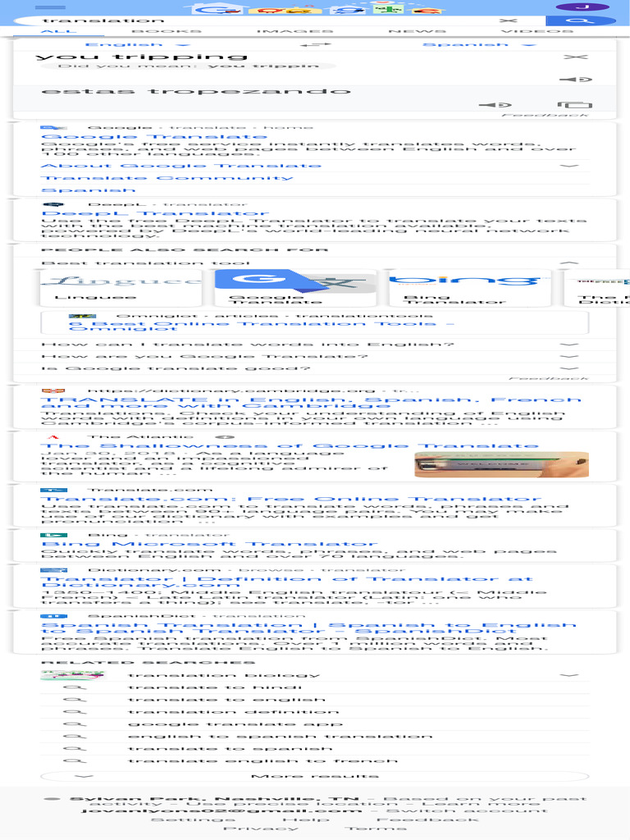Open Dictionary.com Translator definition result
Screen dimensions: 630x840
(287, 582)
